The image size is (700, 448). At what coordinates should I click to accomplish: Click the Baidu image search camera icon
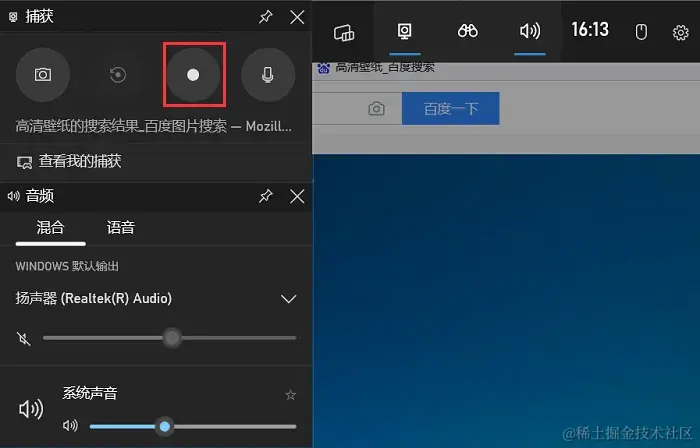coord(376,108)
